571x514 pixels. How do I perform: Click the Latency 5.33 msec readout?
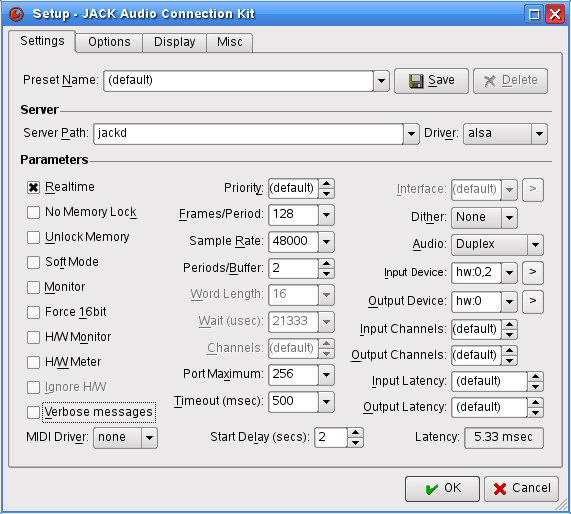(x=504, y=438)
